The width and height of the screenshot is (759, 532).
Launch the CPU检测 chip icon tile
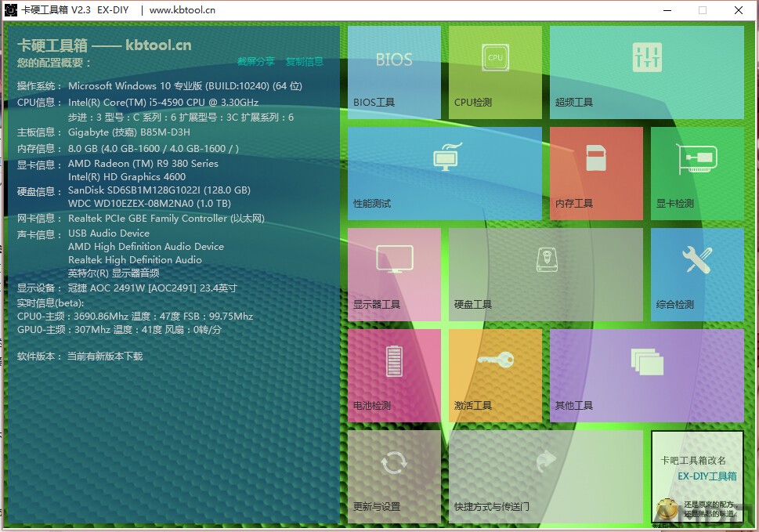click(495, 72)
